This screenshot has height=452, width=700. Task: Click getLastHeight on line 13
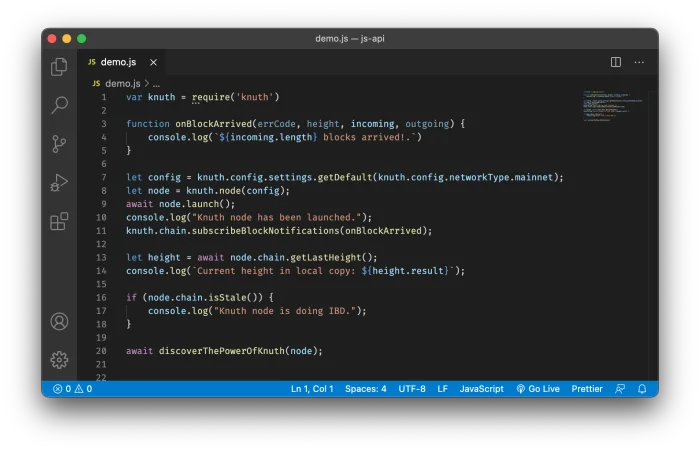tap(325, 257)
